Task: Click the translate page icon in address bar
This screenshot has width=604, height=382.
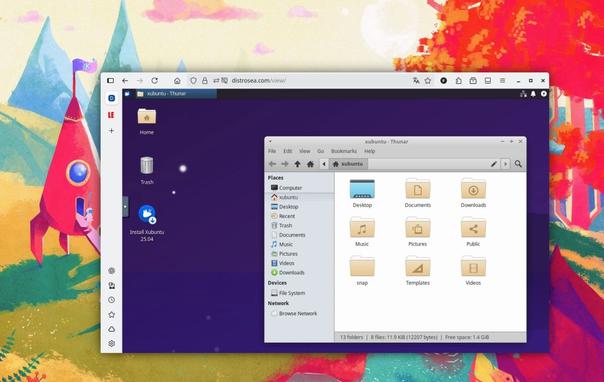Action: pos(416,81)
